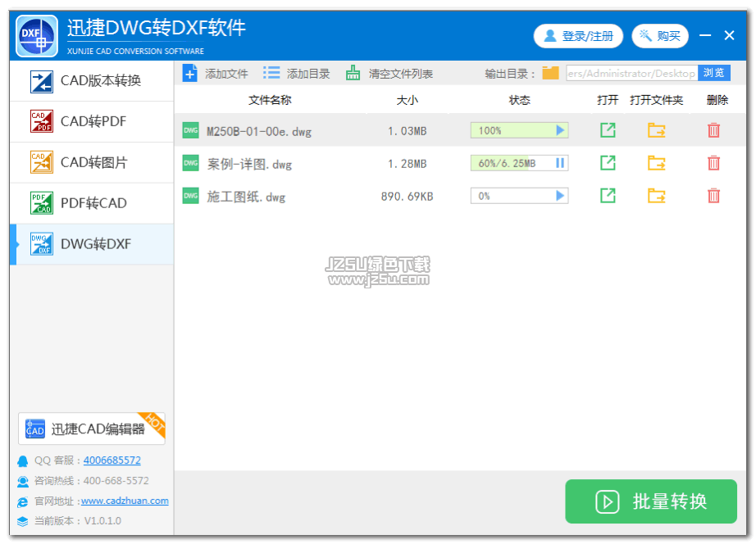The image size is (756, 544).
Task: Open folder for 案例-详图.dwg
Action: click(657, 163)
